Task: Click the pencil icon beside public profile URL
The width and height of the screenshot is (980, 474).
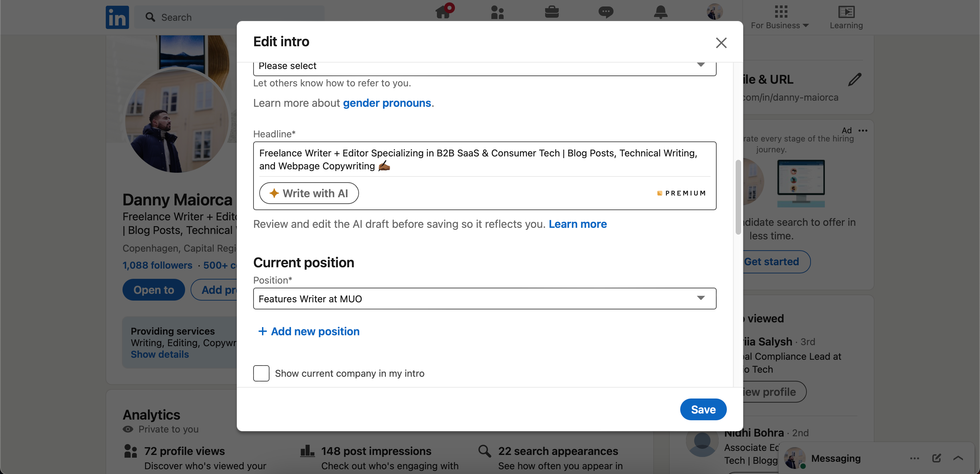Action: pyautogui.click(x=854, y=80)
